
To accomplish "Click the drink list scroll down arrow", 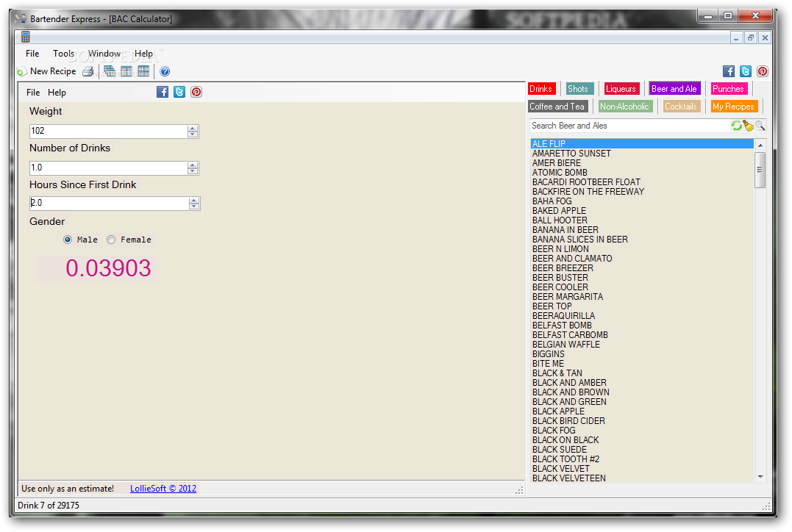I will 760,477.
